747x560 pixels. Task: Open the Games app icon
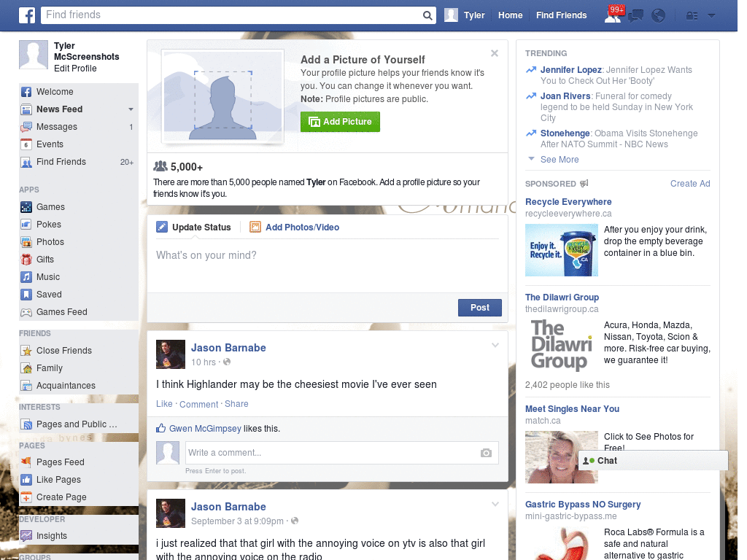tap(26, 207)
